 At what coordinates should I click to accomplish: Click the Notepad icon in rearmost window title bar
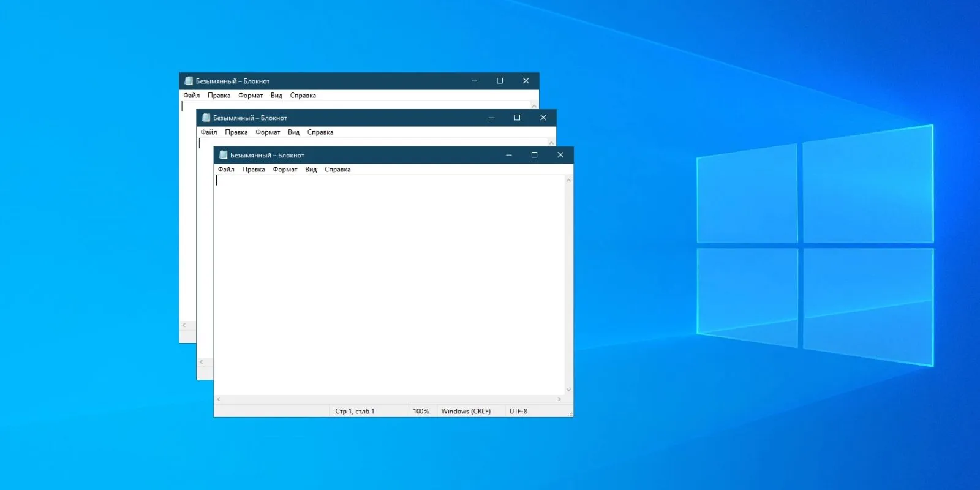[x=189, y=81]
